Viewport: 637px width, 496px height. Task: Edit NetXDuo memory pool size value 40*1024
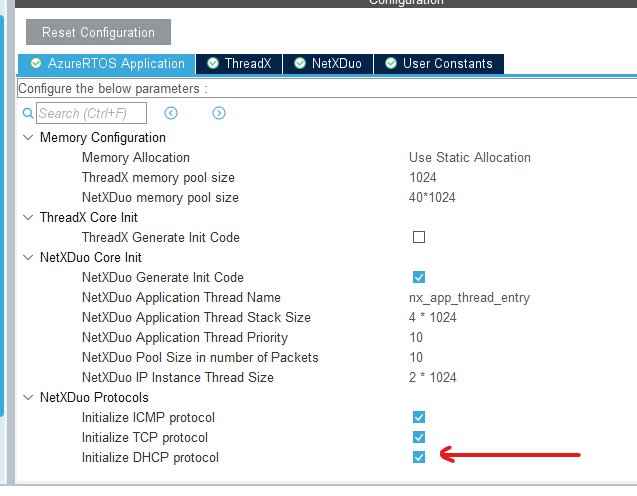[432, 197]
